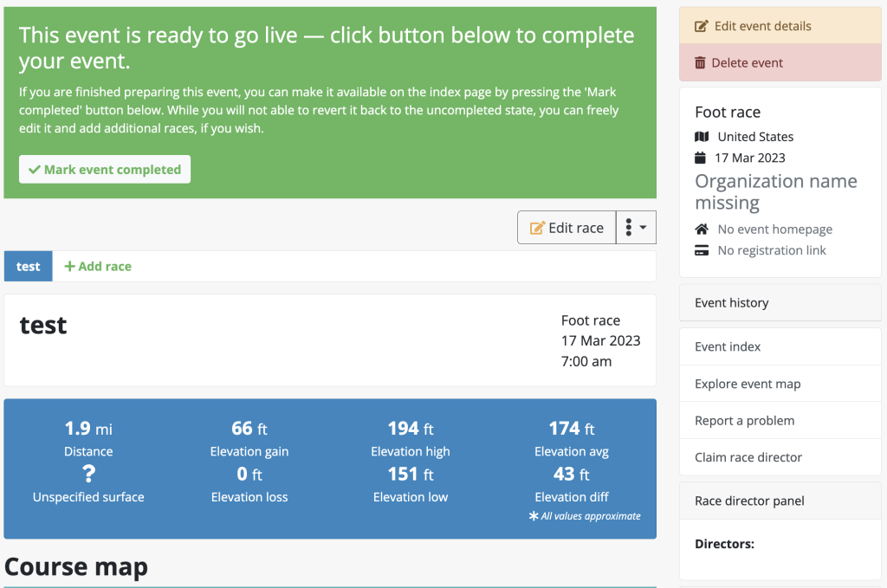Open the Event index link
Image resolution: width=887 pixels, height=588 pixels.
click(780, 346)
